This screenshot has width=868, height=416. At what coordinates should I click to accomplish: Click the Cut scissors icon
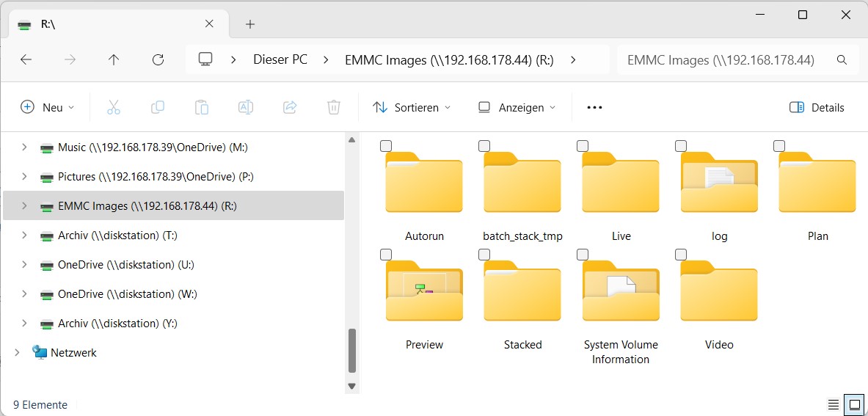click(113, 107)
